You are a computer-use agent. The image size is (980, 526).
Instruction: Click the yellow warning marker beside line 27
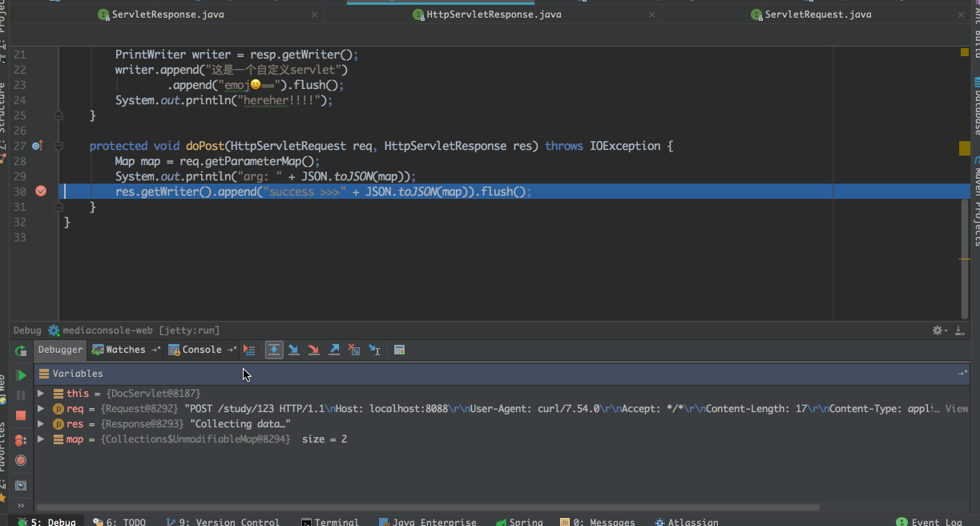pos(965,148)
